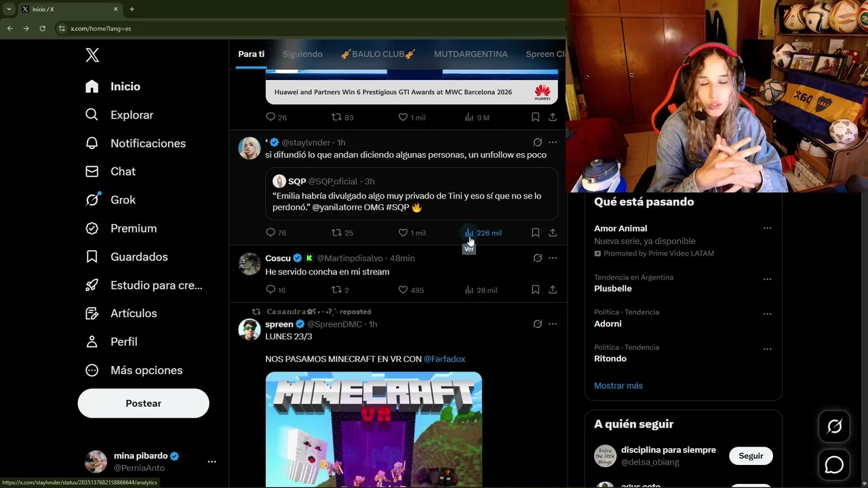Screen dimensions: 868x488
Task: Share the staylvnder post
Action: pos(553,232)
